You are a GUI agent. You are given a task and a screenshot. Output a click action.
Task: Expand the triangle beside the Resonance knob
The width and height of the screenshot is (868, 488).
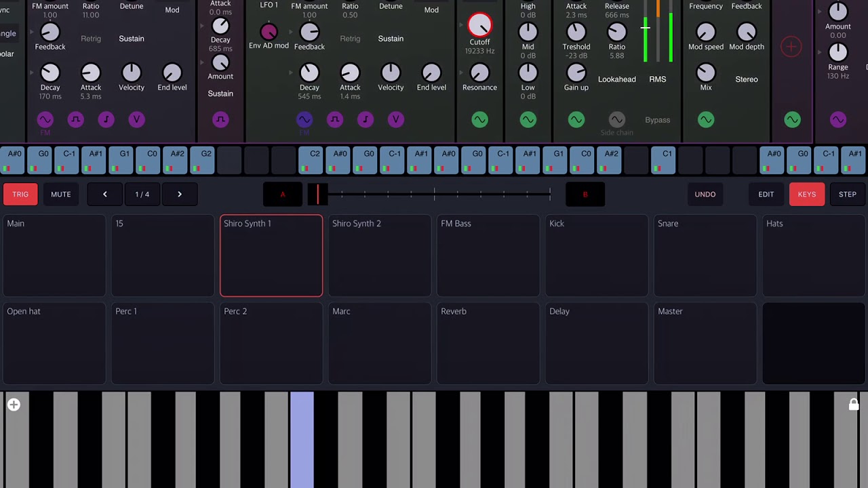pyautogui.click(x=462, y=73)
